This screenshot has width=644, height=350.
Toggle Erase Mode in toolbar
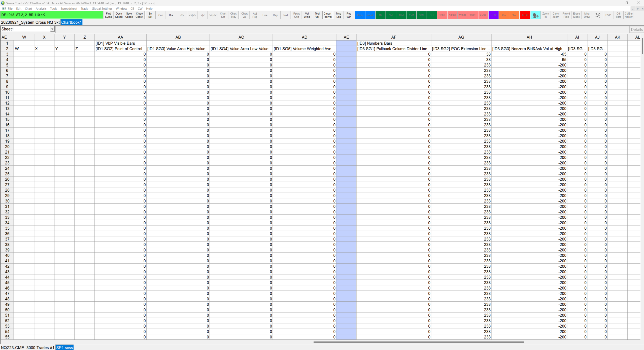(x=576, y=15)
